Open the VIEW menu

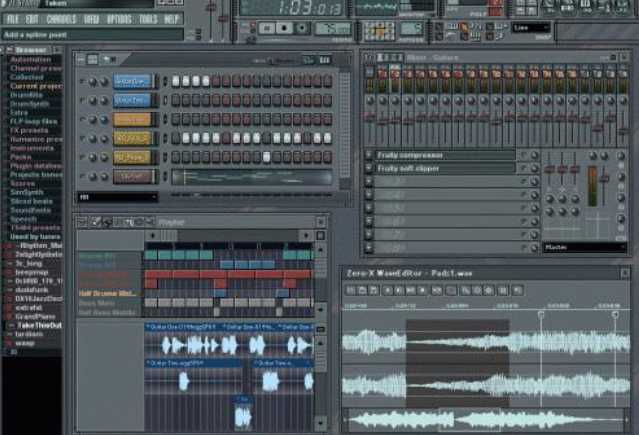coord(91,19)
